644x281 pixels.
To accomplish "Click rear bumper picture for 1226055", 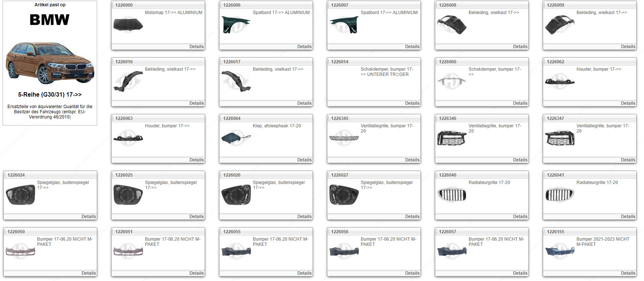I will 236,251.
